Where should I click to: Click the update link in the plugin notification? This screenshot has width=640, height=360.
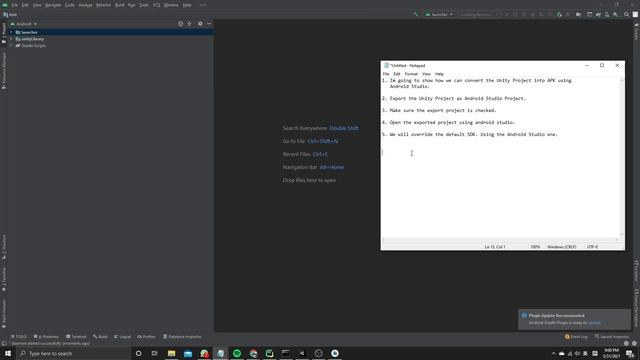[x=594, y=323]
